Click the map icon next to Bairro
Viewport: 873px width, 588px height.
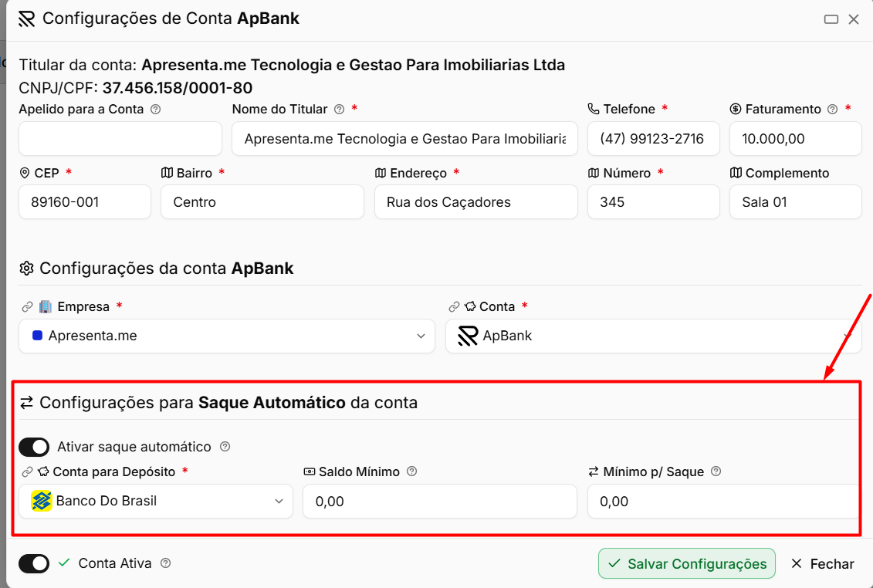point(167,173)
